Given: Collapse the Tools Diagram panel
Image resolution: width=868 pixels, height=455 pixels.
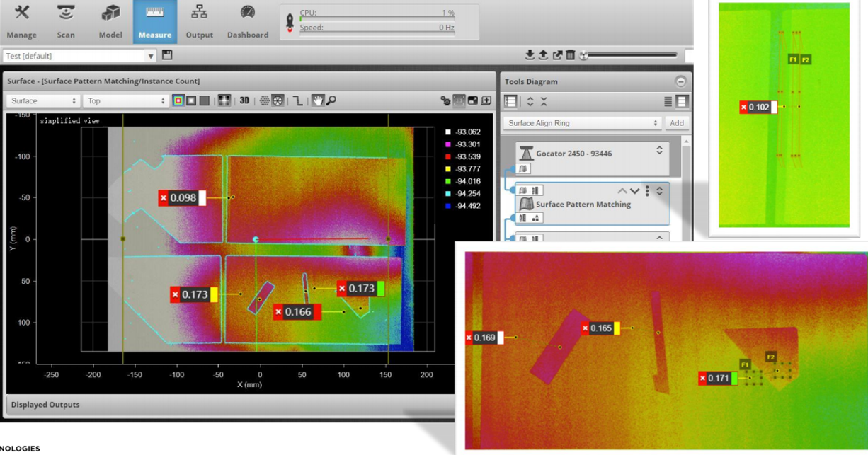Looking at the screenshot, I should [x=680, y=82].
